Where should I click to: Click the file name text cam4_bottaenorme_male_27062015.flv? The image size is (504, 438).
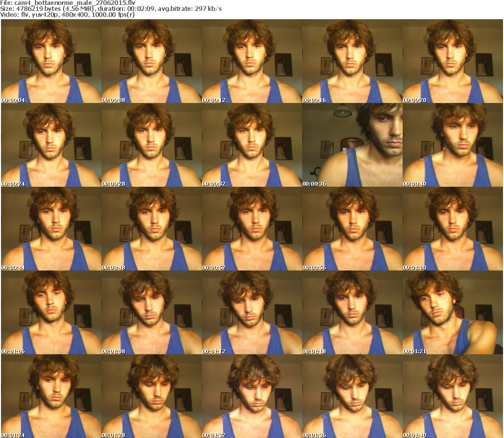click(75, 3)
